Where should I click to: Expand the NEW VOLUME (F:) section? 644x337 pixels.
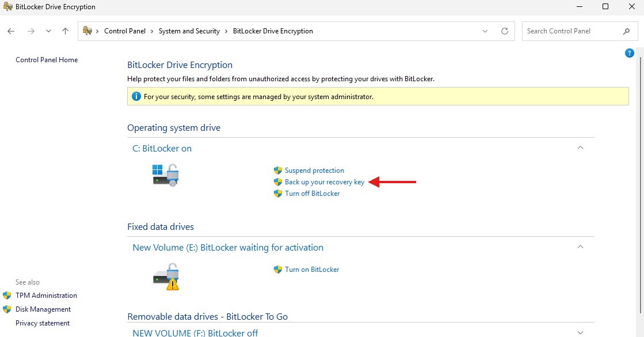[x=580, y=332]
